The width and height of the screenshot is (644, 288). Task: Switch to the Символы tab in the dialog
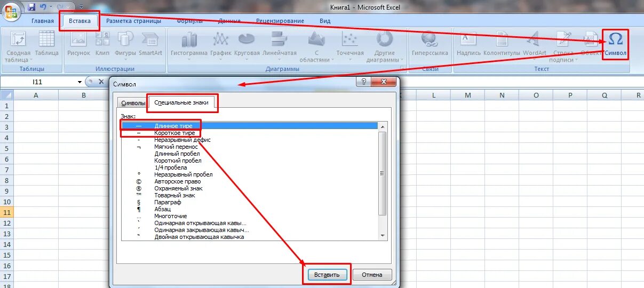click(x=133, y=103)
